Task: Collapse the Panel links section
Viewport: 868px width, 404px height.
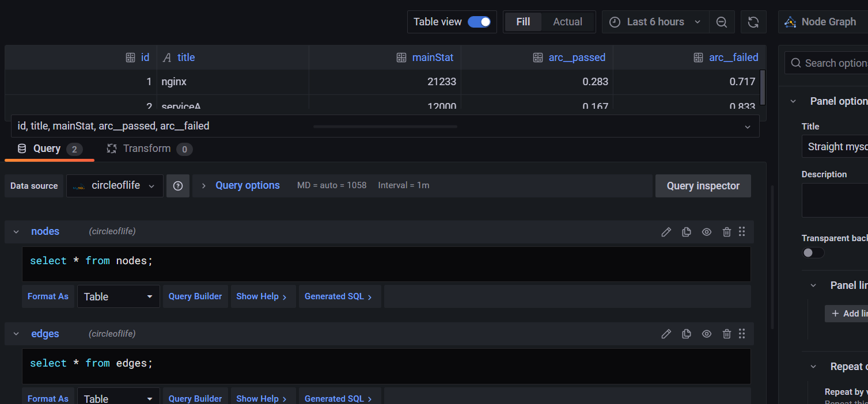Action: point(813,285)
